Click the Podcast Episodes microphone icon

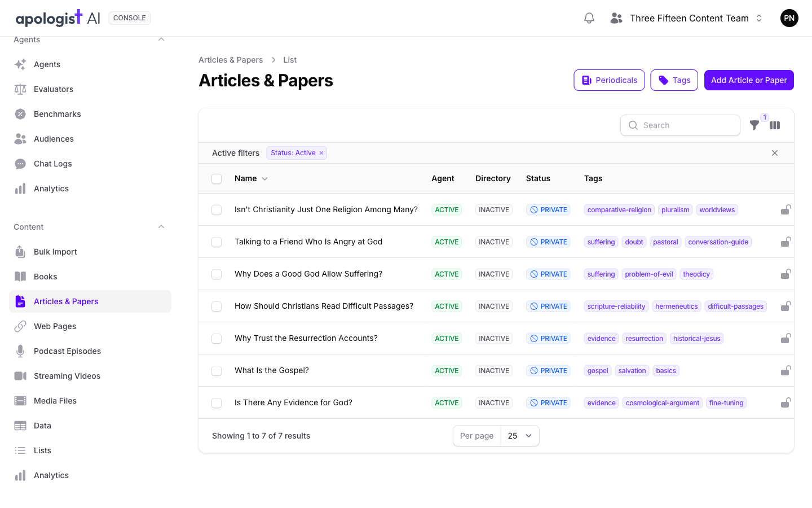[20, 351]
